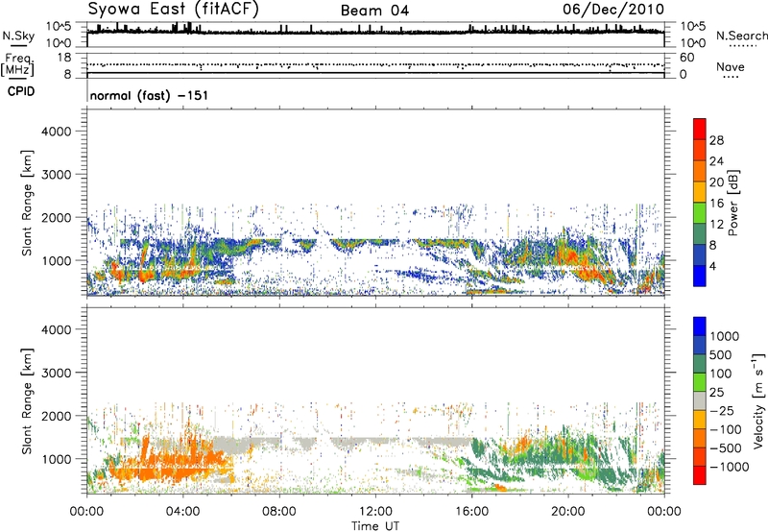Viewport: 768px width, 532px height.
Task: Click the "18" frequency axis tick label
Action: coord(64,58)
